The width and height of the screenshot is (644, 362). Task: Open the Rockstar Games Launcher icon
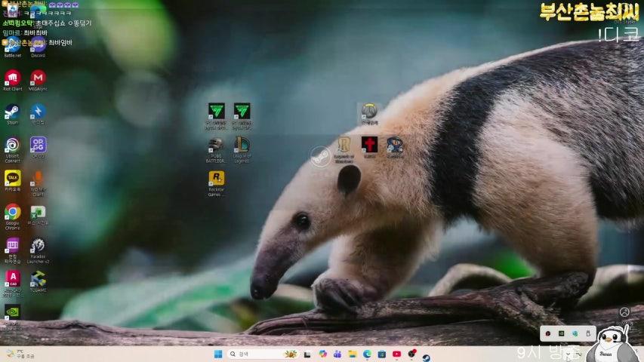coord(216,179)
